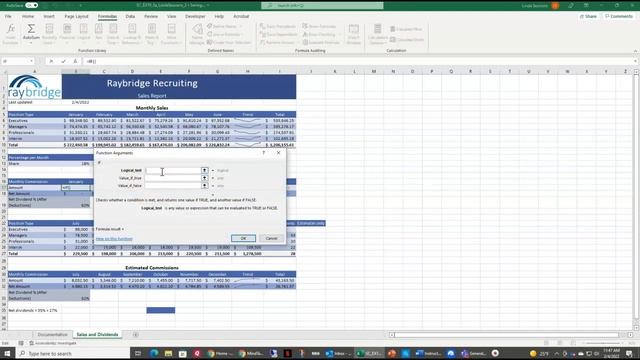Collapse dialog via Logical_test range button
Viewport: 640px width, 360px height.
204,170
